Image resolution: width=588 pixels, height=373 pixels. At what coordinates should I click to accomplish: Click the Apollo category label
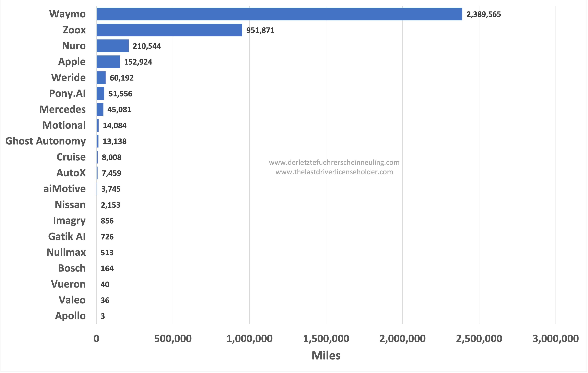pos(70,316)
